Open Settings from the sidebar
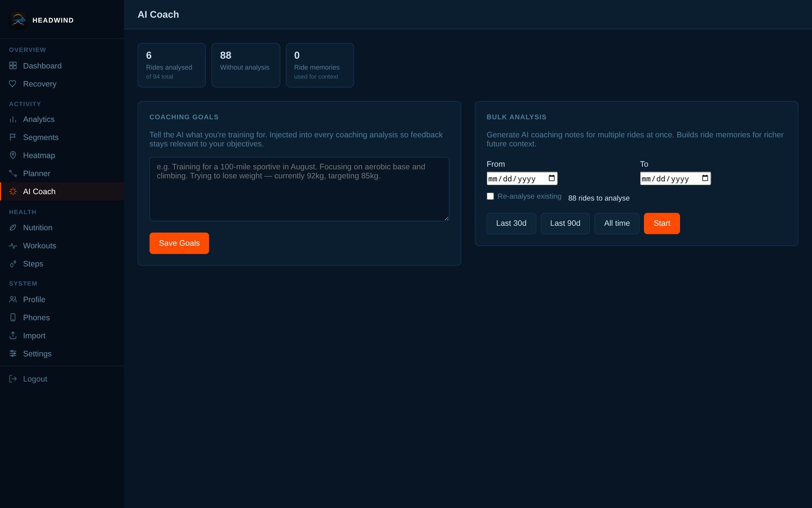The image size is (812, 508). (62, 354)
